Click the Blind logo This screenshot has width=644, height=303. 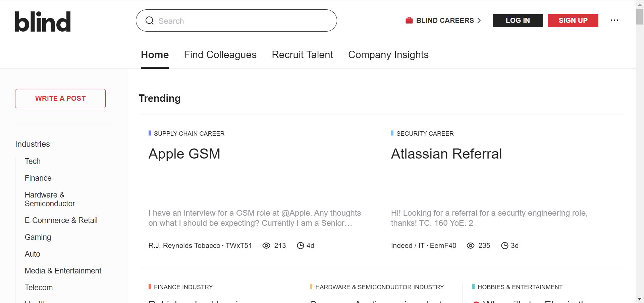43,21
